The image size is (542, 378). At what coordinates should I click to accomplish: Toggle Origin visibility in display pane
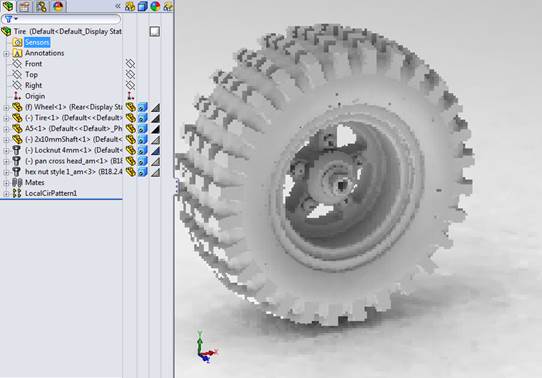pyautogui.click(x=130, y=96)
